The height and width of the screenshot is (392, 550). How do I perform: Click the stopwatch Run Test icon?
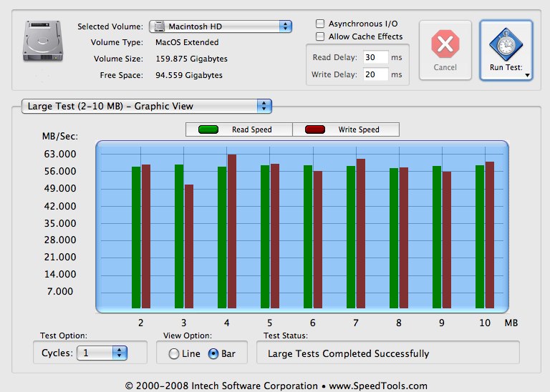[x=506, y=44]
